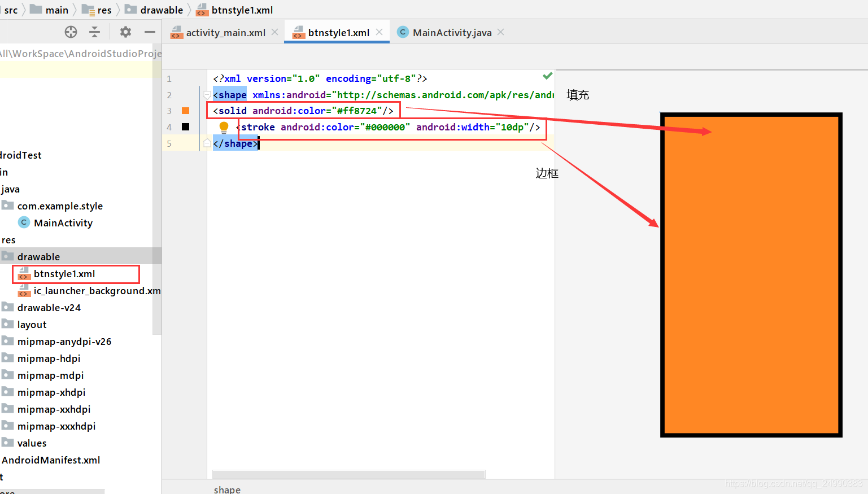Screen dimensions: 868x494
Task: Click the editor horizontal scrollbar
Action: click(x=348, y=474)
